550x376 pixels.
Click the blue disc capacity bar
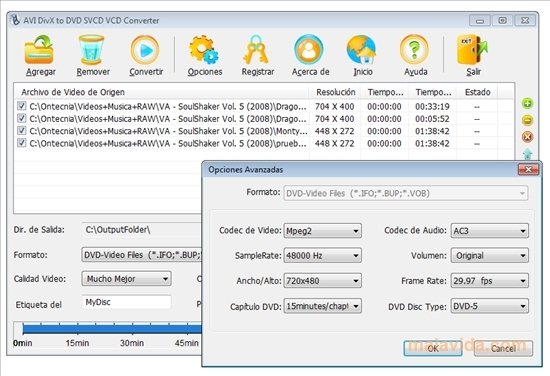click(x=112, y=329)
